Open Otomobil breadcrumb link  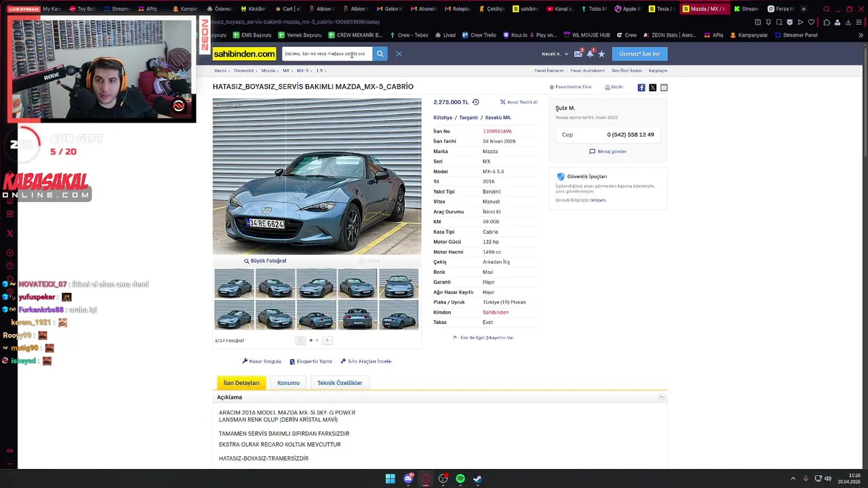[243, 70]
